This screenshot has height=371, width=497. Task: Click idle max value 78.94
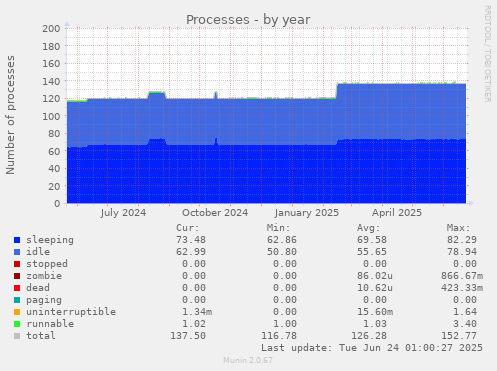click(x=462, y=252)
